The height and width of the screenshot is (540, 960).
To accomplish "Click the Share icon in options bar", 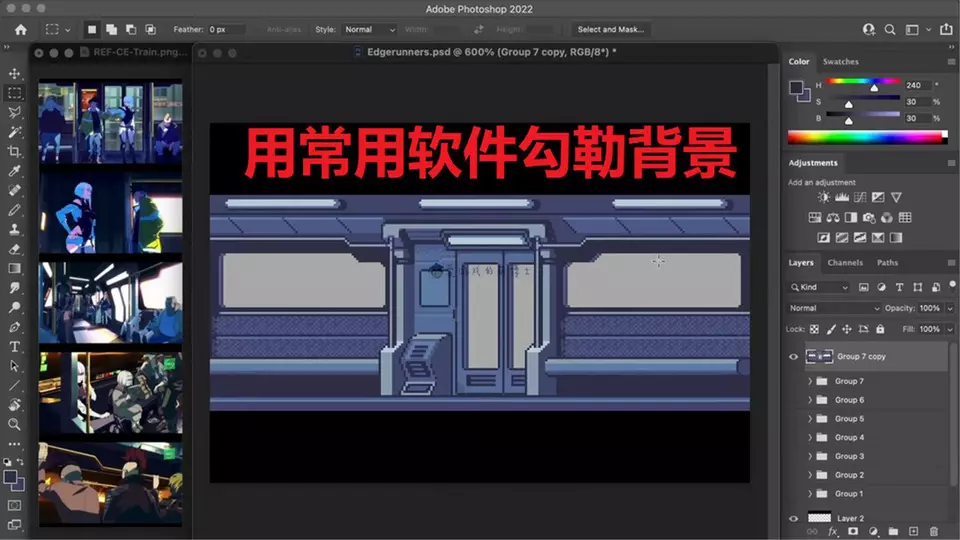I will pyautogui.click(x=946, y=29).
